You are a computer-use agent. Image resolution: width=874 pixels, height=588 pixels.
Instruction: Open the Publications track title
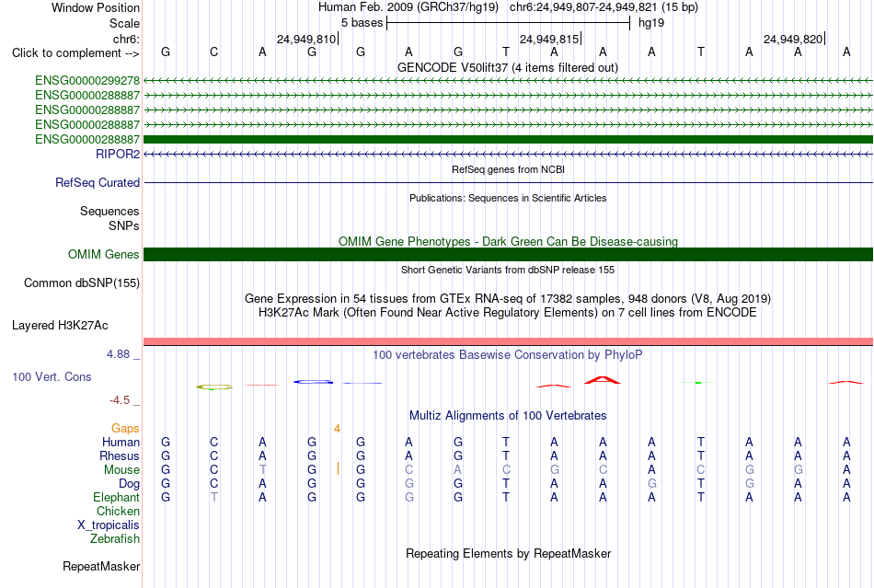(508, 199)
